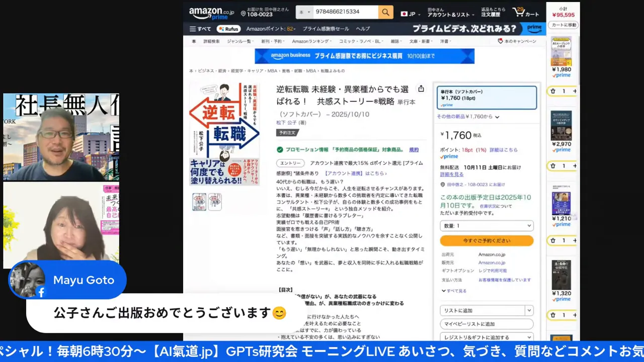
Task: Open the すべて hamburger menu
Action: (x=200, y=29)
